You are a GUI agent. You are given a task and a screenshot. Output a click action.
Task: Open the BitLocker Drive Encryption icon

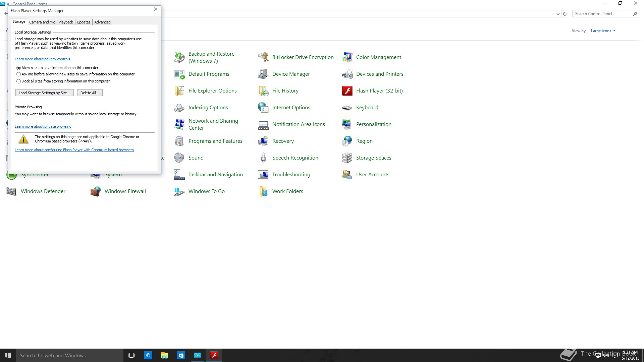pyautogui.click(x=263, y=57)
